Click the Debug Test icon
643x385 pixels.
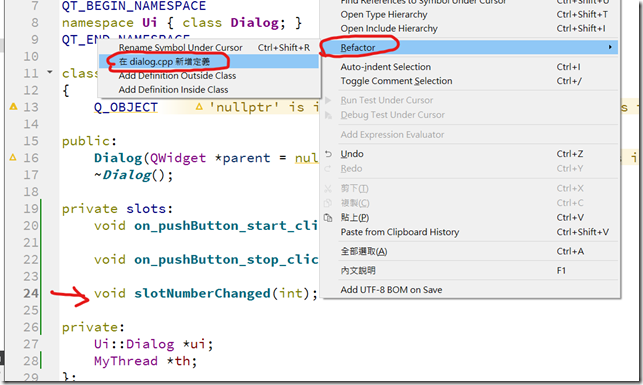click(328, 115)
